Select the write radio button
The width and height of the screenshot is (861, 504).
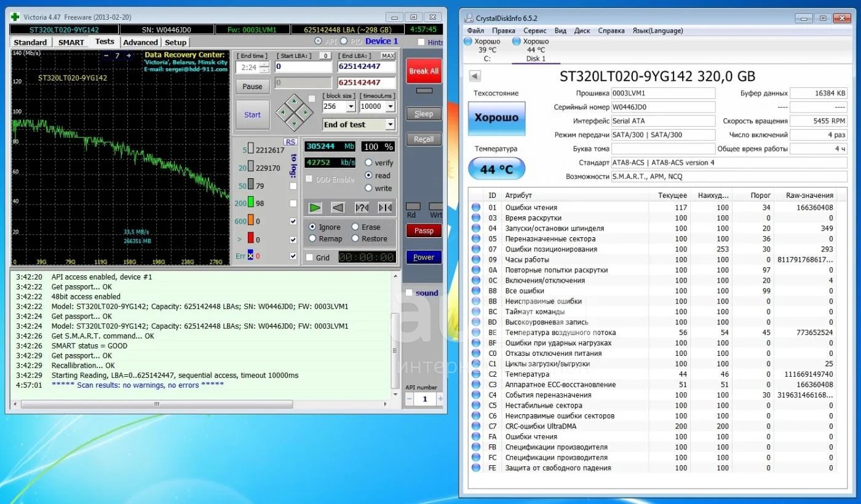369,188
